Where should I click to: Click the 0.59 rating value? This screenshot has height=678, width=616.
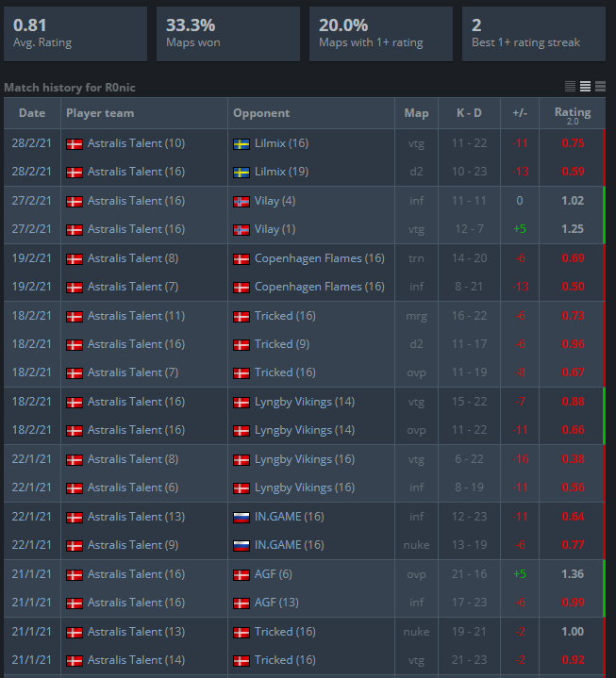573,172
